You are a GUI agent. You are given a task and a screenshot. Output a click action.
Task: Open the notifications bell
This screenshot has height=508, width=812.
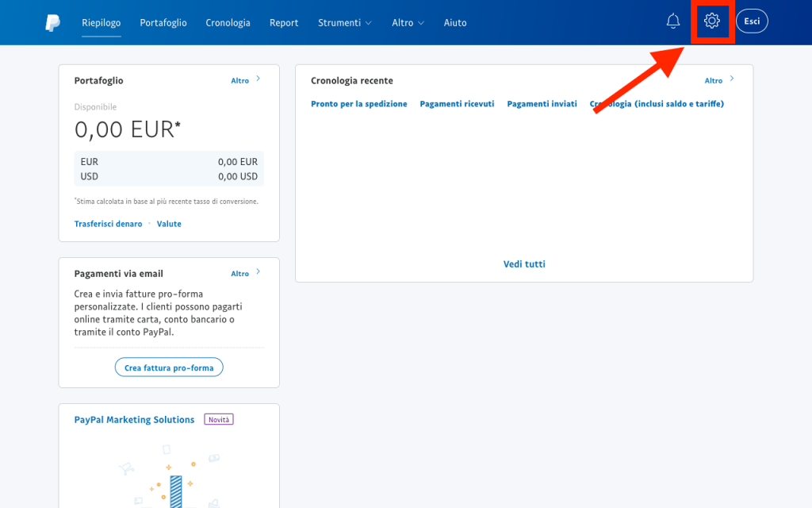[x=672, y=21]
